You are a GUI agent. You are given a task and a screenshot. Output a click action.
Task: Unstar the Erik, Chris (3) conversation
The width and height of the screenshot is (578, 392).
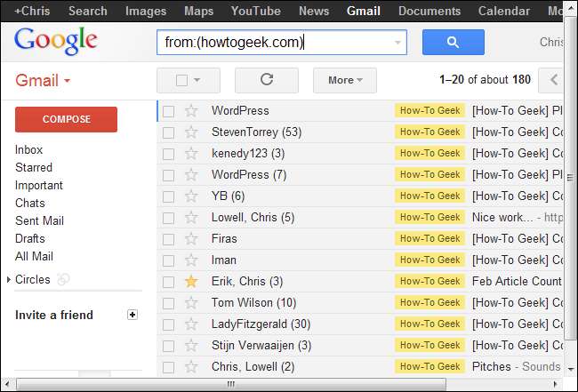coord(191,282)
